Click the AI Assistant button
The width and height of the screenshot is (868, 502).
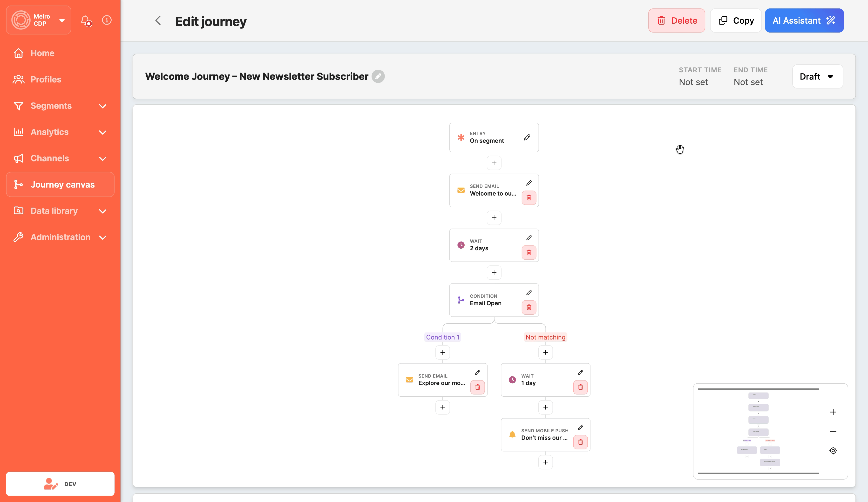pyautogui.click(x=804, y=21)
